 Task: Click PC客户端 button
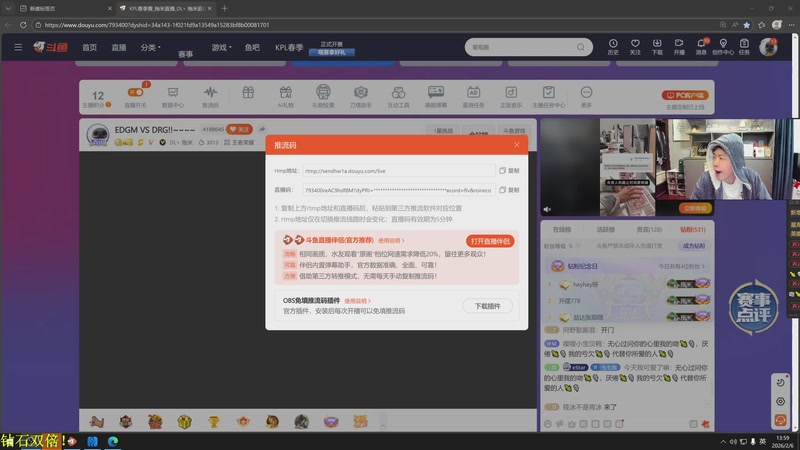coord(685,95)
